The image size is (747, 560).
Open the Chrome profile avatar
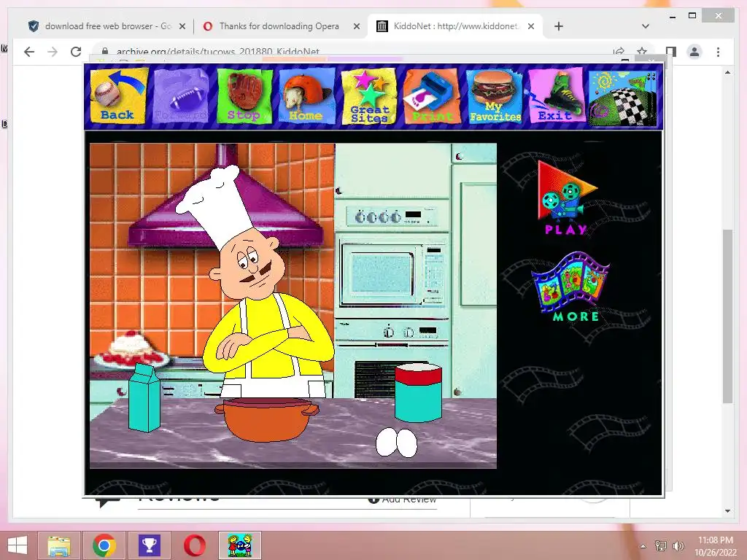pyautogui.click(x=694, y=52)
